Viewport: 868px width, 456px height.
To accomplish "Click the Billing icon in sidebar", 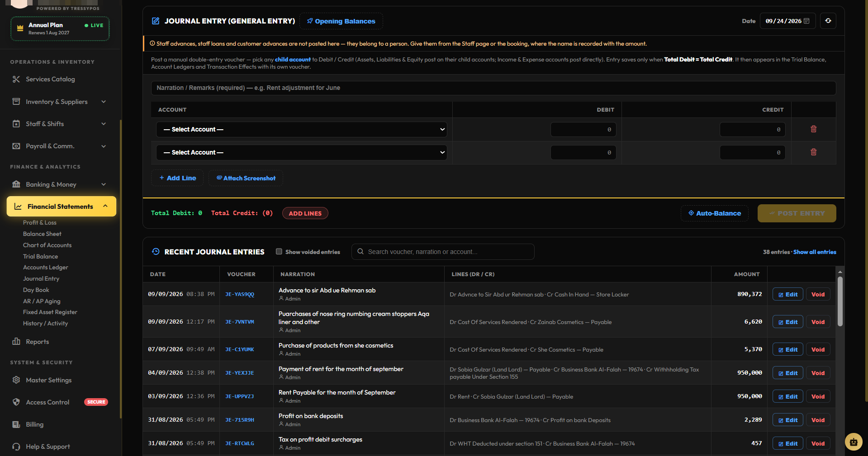I will 16,424.
